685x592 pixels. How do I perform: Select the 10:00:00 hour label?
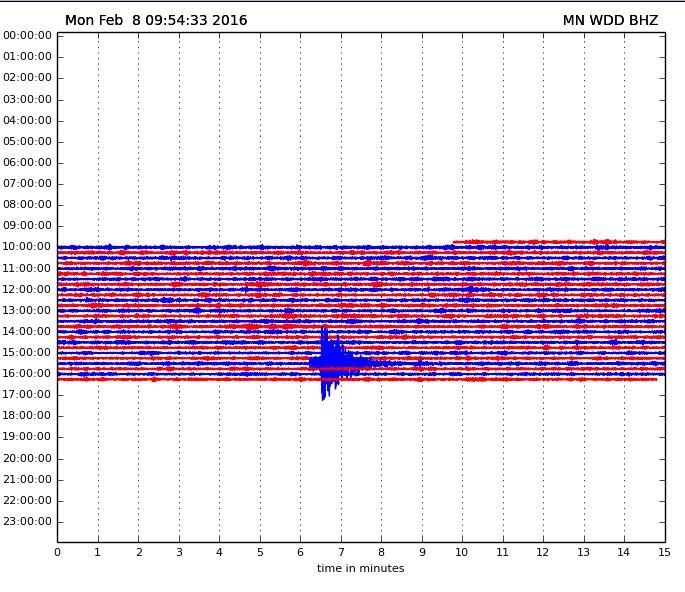(x=27, y=246)
